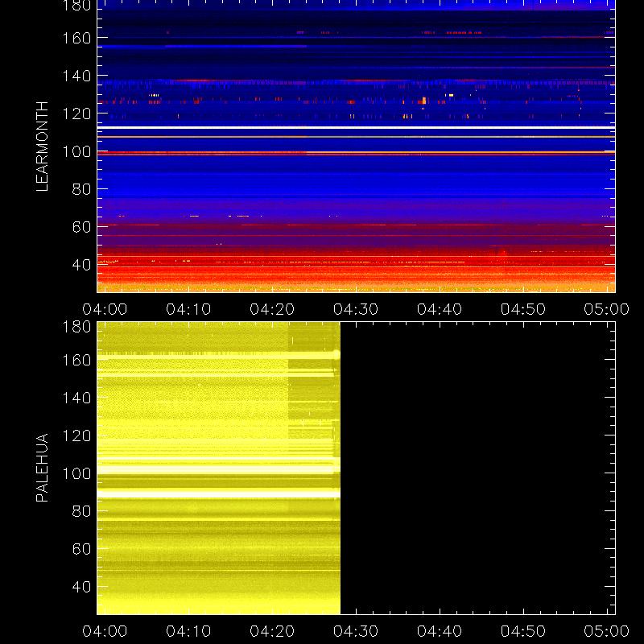The width and height of the screenshot is (644, 644).
Task: Pick the 140 frequency label on Palehua plot
Action: pyautogui.click(x=76, y=398)
